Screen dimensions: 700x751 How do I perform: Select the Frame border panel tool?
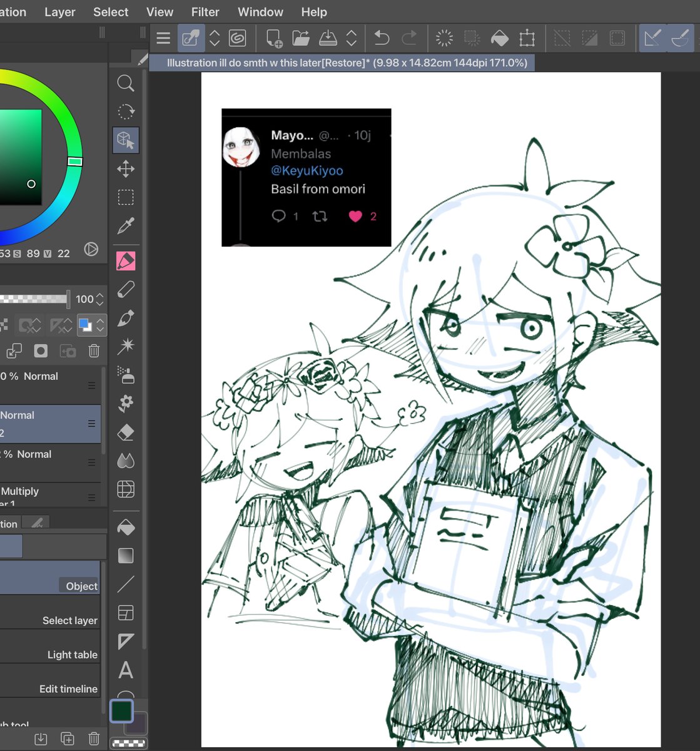click(x=126, y=613)
